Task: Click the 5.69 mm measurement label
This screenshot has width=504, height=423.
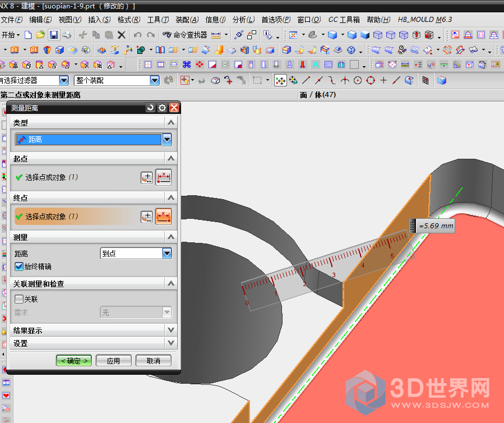Action: pos(437,226)
